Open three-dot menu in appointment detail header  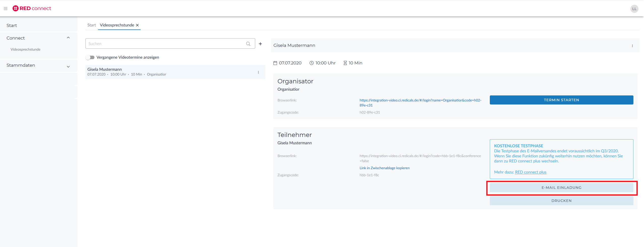(632, 46)
